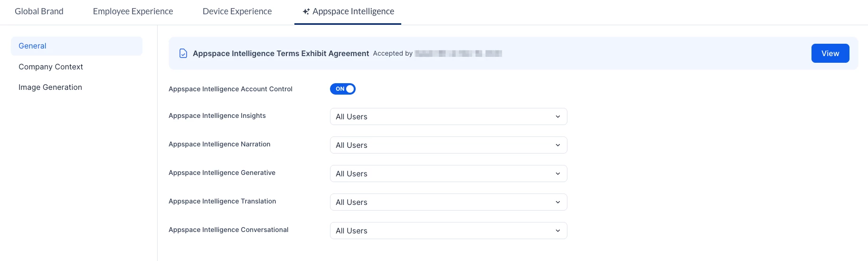
Task: Open the Appspace Intelligence Conversational dropdown
Action: click(x=448, y=231)
